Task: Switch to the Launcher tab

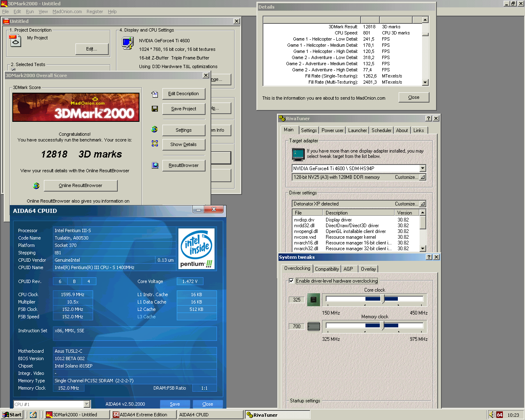Action: (357, 130)
